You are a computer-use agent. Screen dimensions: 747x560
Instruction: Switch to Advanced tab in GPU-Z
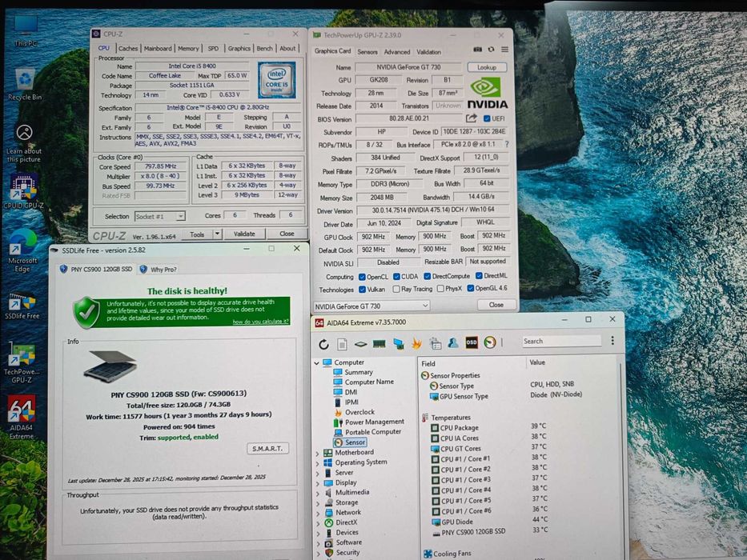(397, 52)
